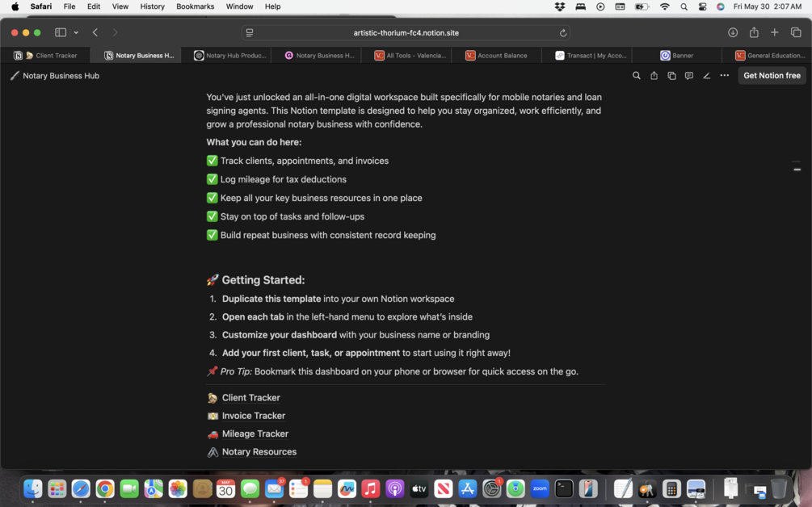Toggle the Safari sidebar icon
Viewport: 812px width, 507px height.
tap(61, 32)
